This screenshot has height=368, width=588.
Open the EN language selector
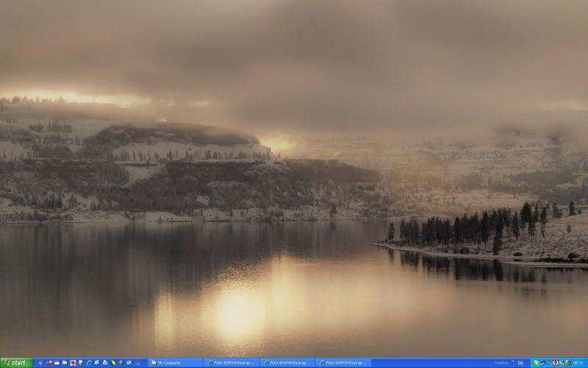(520, 363)
